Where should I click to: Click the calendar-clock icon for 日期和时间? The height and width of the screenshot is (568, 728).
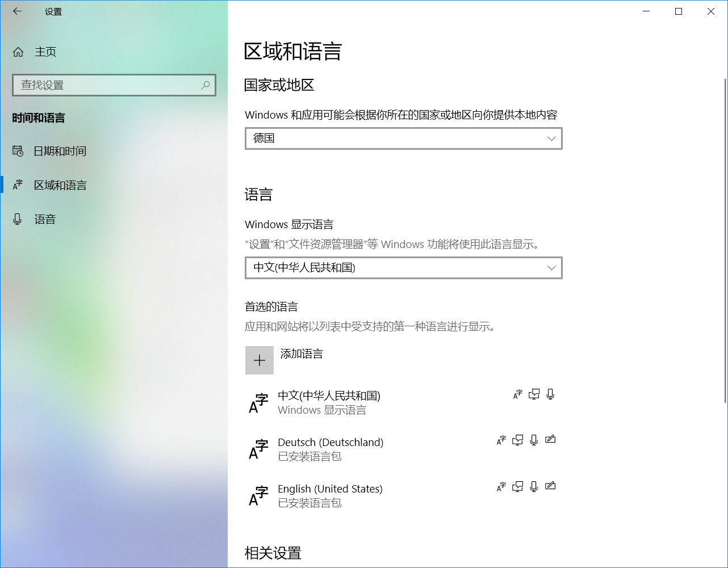[x=18, y=151]
